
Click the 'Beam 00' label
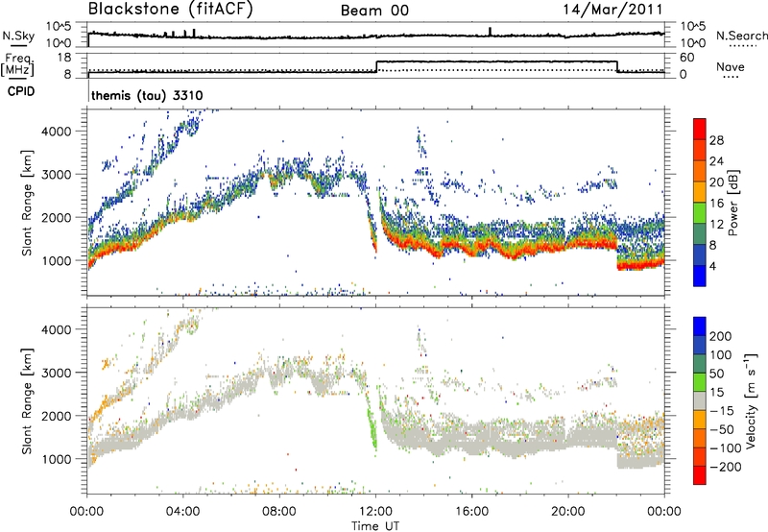tap(374, 11)
